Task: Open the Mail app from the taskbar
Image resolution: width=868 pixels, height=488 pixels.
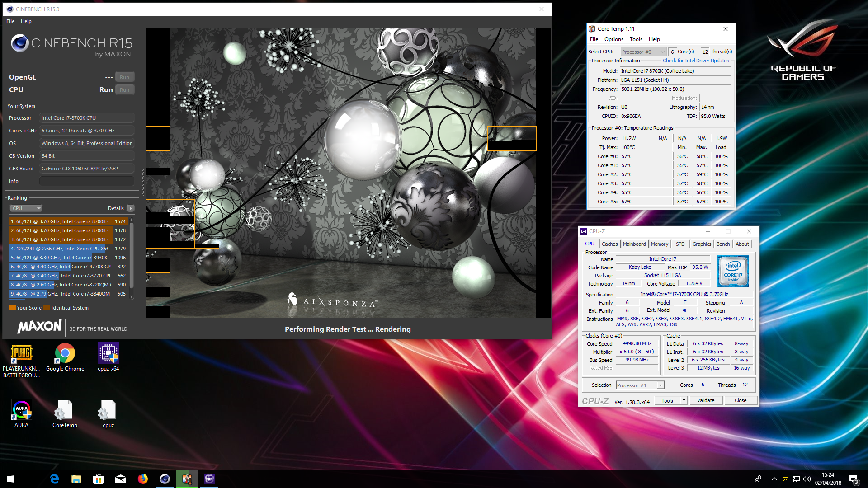Action: (120, 479)
